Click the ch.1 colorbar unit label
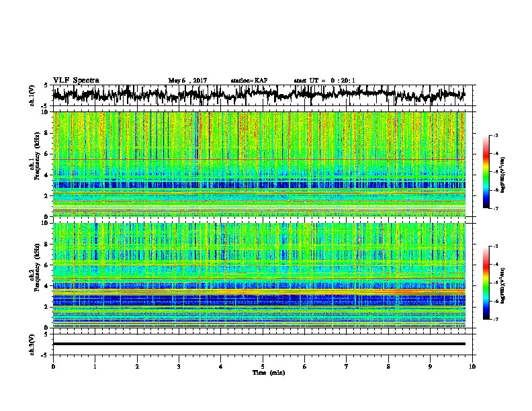 (x=503, y=175)
